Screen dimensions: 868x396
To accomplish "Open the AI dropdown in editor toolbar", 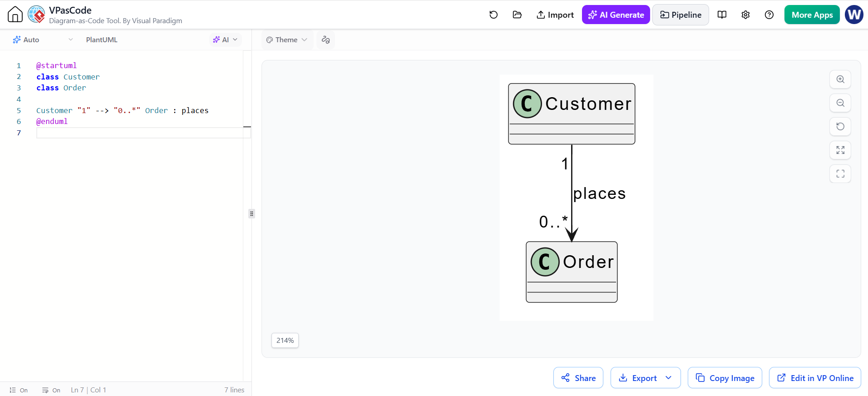I will click(x=225, y=40).
